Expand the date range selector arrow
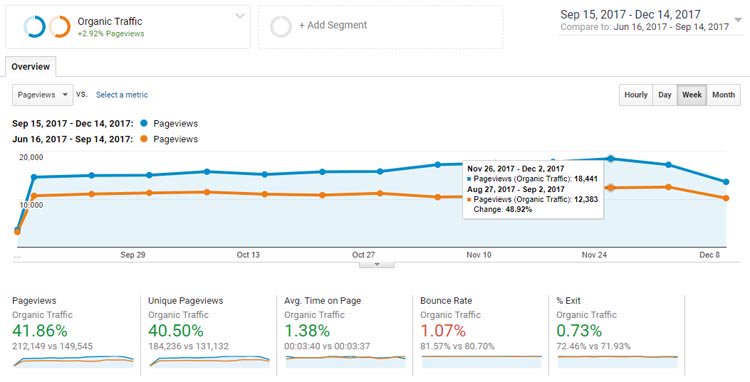The width and height of the screenshot is (750, 382). pos(739,20)
